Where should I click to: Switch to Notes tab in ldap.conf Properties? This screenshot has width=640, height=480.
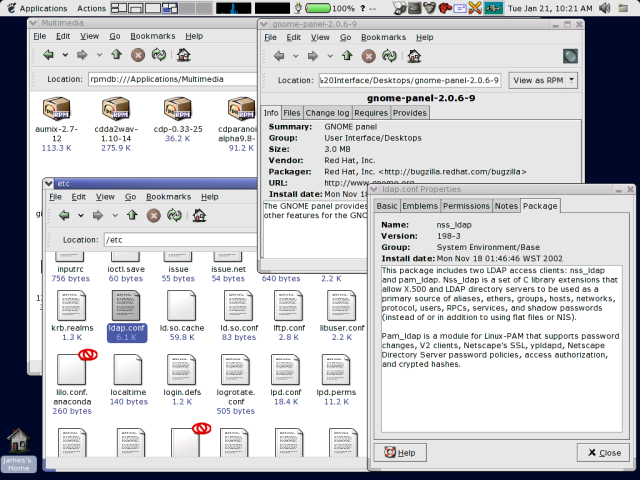(x=506, y=206)
